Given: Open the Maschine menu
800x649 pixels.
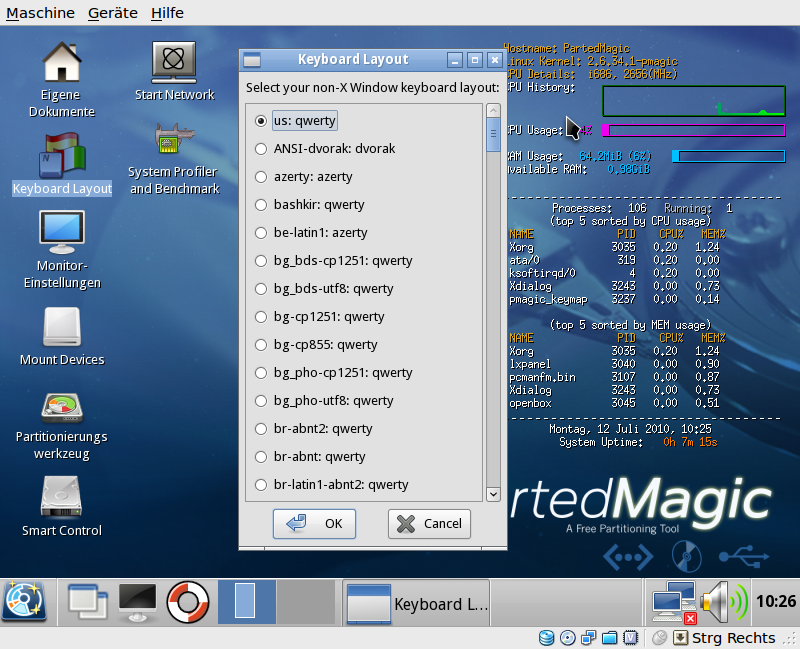Looking at the screenshot, I should (40, 13).
